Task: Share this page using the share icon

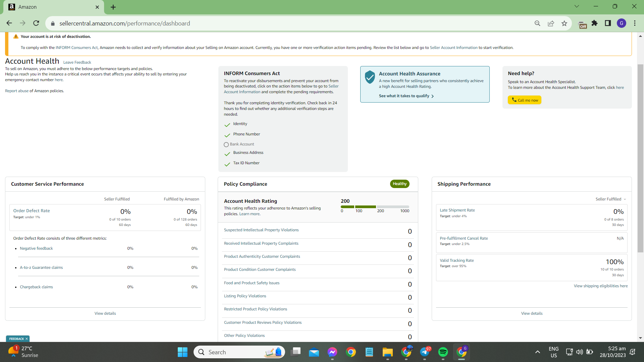Action: (x=551, y=23)
